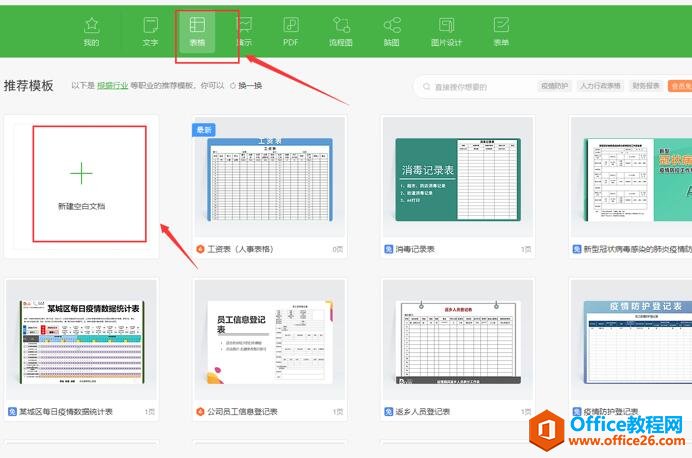Select the 财务报表 search tag
This screenshot has height=458, width=692.
click(x=646, y=87)
